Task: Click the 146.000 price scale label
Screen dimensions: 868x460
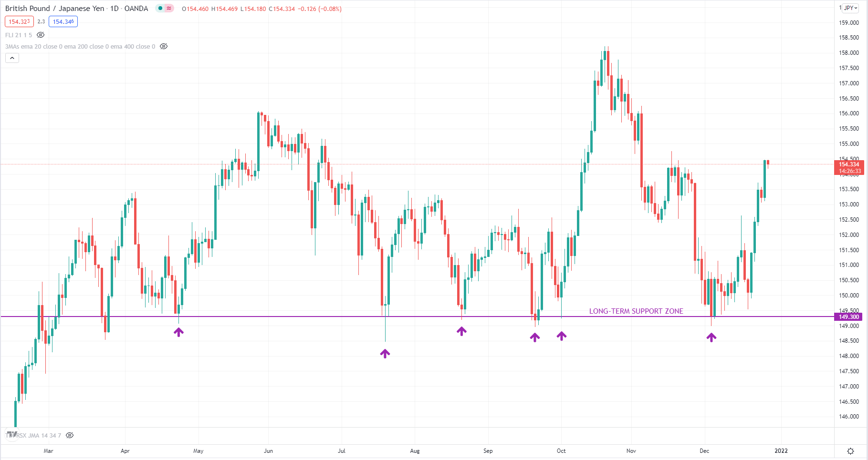Action: click(x=849, y=417)
